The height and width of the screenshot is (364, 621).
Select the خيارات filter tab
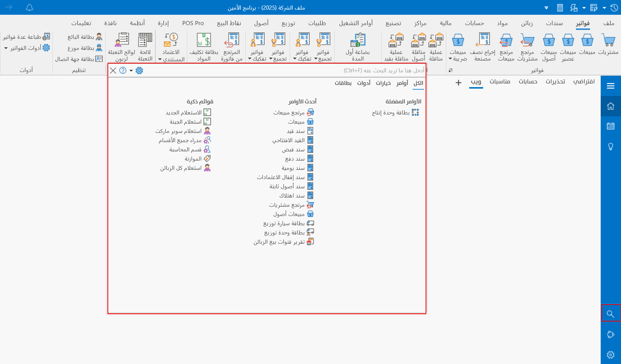pos(383,83)
